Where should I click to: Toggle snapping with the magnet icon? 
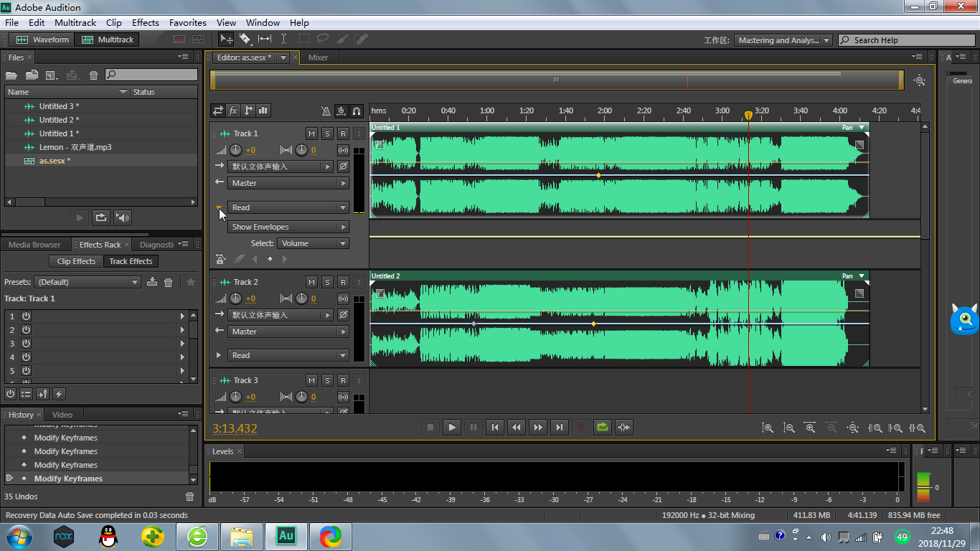[357, 111]
